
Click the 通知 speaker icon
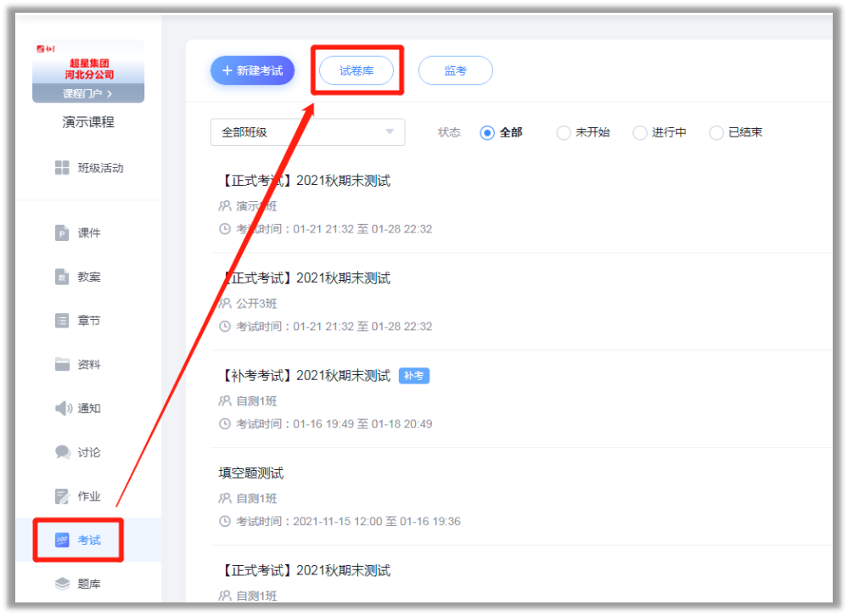[64, 408]
